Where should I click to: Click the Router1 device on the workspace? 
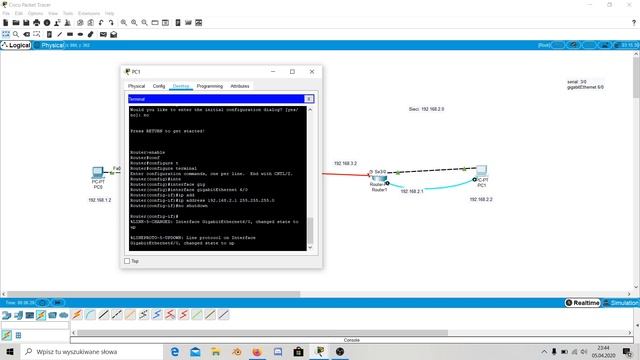point(379,179)
